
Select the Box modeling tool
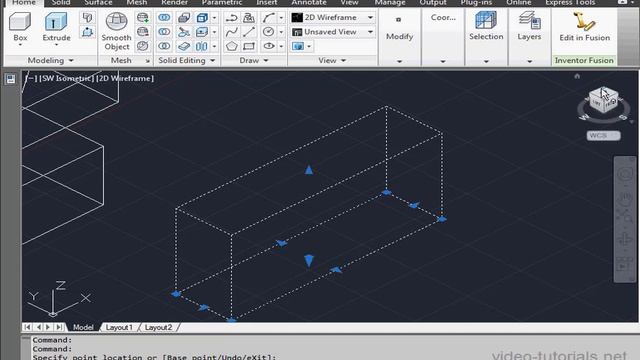pyautogui.click(x=20, y=26)
